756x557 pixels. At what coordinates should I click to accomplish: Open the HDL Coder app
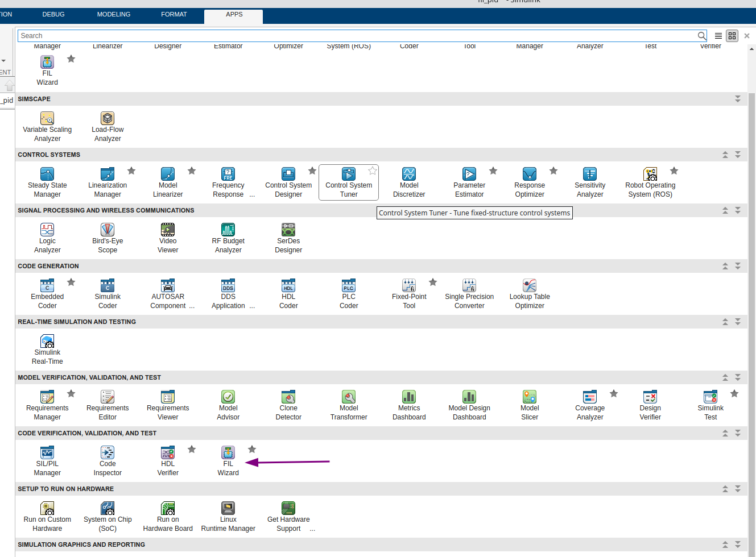point(288,293)
